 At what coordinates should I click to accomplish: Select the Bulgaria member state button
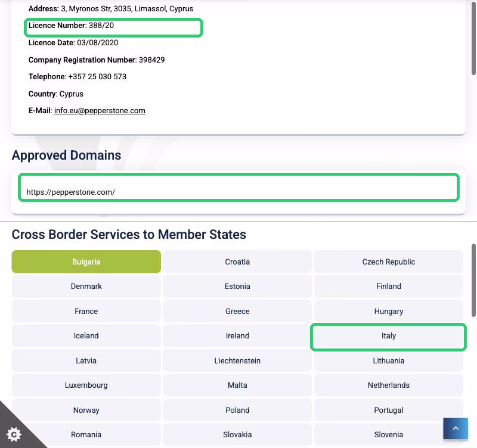(x=86, y=262)
